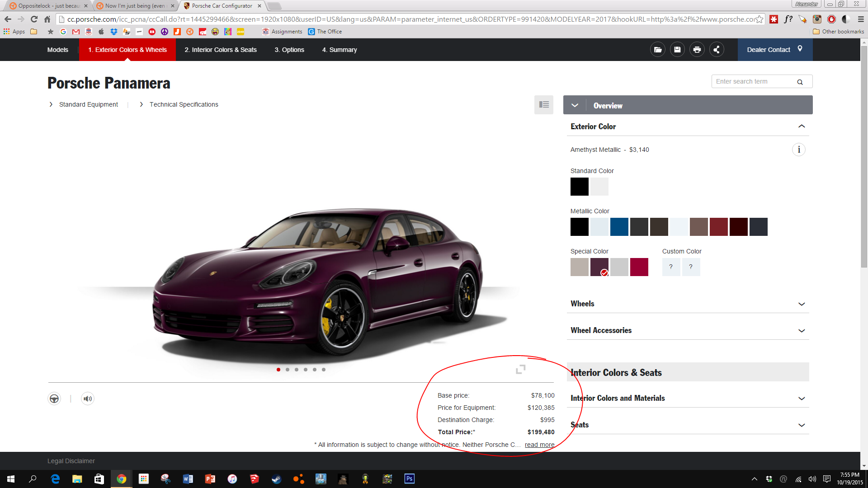
Task: Select the second image carousel dot
Action: tap(288, 370)
